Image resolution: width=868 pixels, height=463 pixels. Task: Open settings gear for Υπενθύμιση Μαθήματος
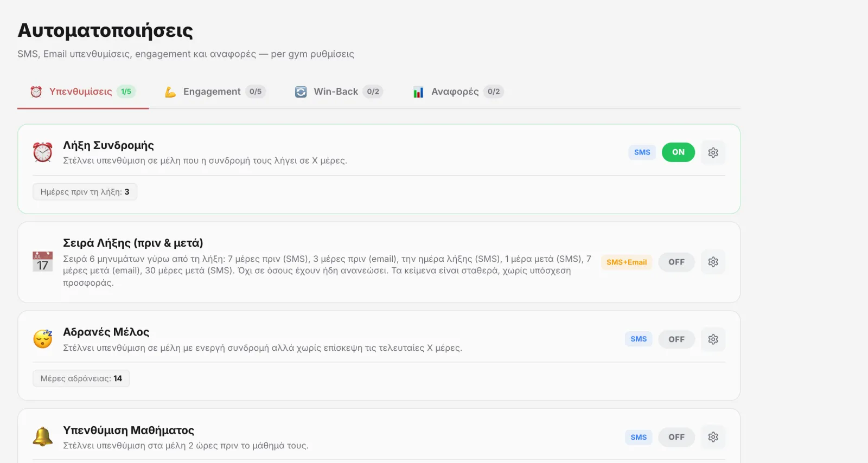pyautogui.click(x=713, y=437)
